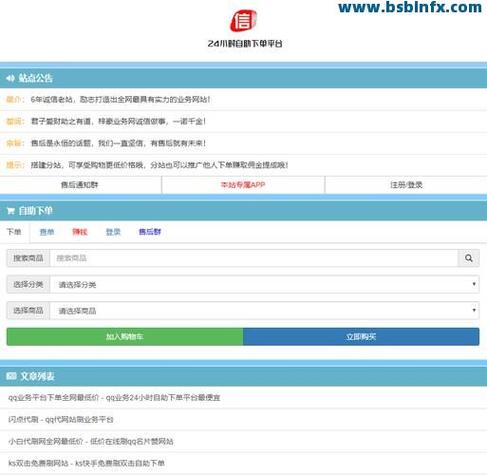Screen dimensions: 487x475
Task: Click the 文章列表 header title
Action: (37, 377)
